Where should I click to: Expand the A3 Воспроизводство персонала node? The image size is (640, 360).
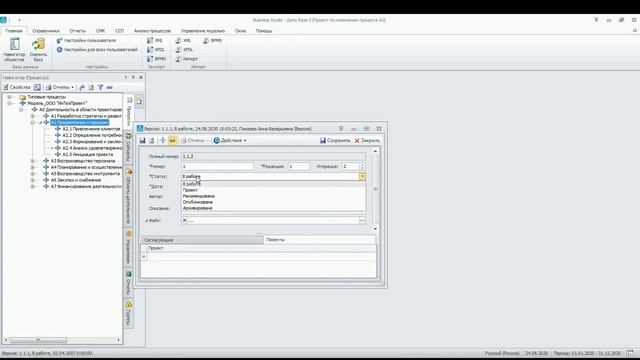pos(33,161)
